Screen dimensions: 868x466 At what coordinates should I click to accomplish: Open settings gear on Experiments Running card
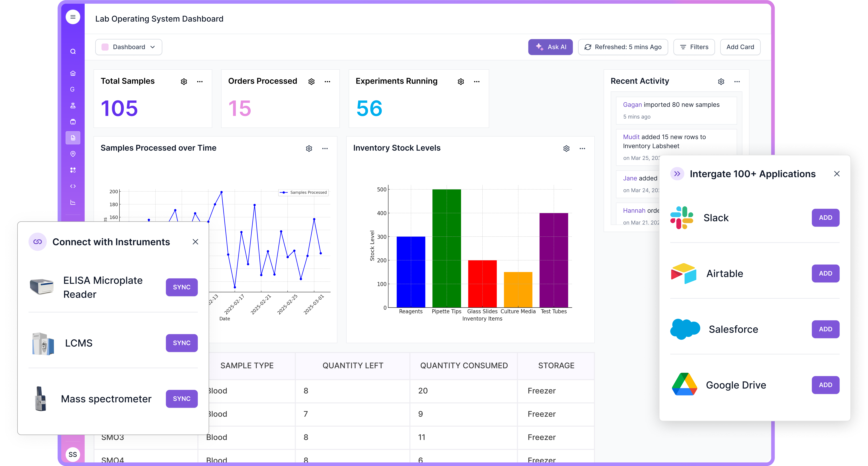pyautogui.click(x=461, y=81)
